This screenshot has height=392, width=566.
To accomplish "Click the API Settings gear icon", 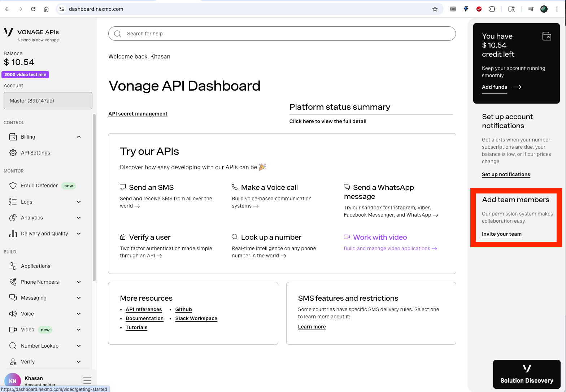I will click(x=13, y=153).
